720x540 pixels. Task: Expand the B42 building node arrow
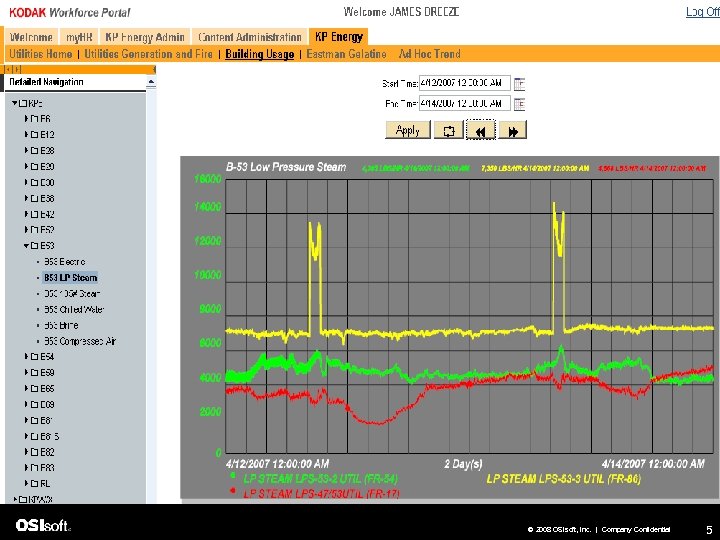(x=27, y=214)
